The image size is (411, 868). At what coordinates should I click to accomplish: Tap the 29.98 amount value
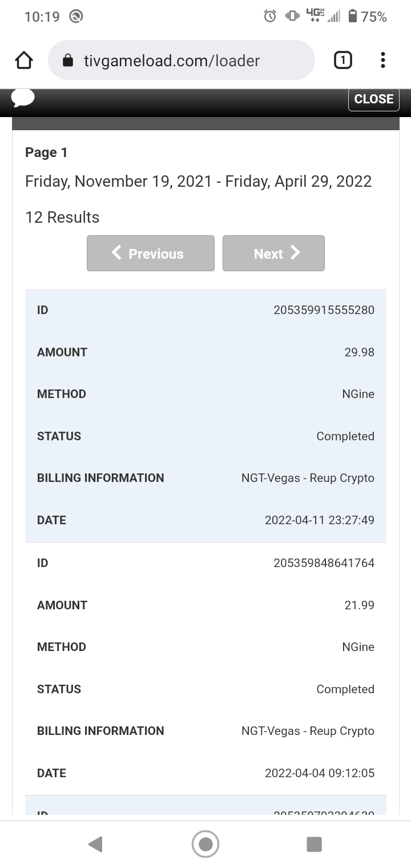click(359, 352)
